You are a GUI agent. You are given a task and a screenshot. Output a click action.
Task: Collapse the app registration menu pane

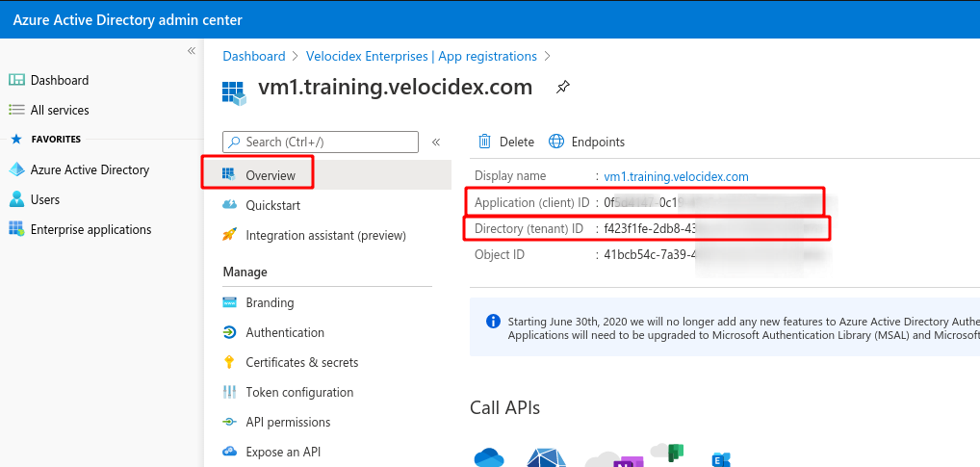point(436,142)
